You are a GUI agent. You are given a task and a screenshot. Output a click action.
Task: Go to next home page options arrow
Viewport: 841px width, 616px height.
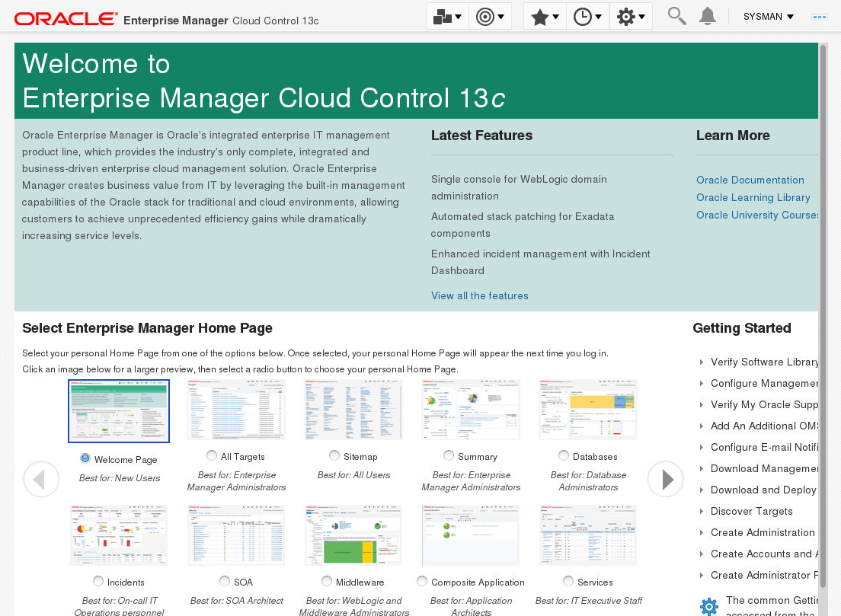(666, 479)
